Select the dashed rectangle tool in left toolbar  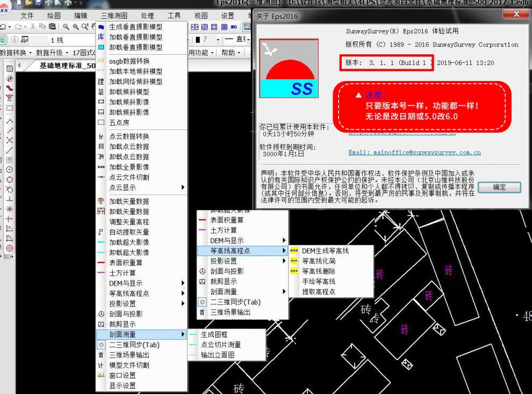tap(10, 108)
